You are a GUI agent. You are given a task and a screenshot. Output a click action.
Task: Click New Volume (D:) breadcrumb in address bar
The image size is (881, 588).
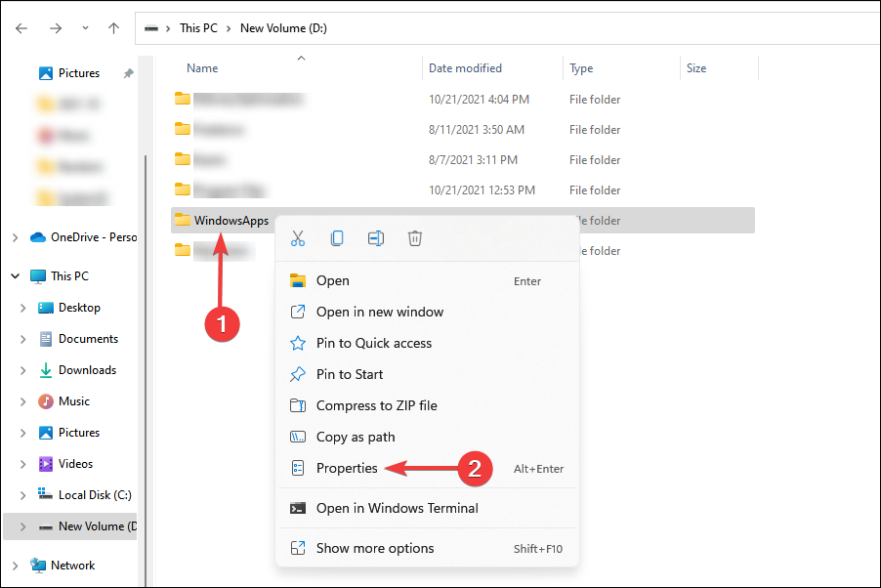284,28
